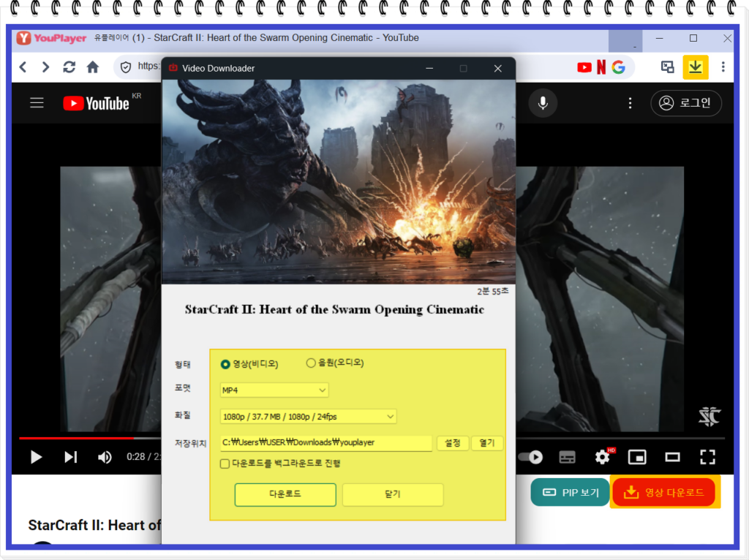Enable background download checkbox

point(225,463)
